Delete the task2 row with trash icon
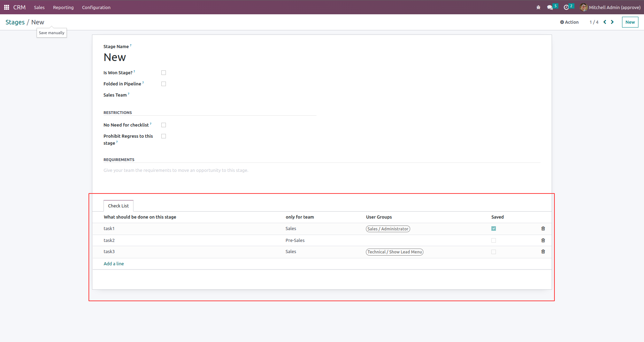 click(x=543, y=241)
